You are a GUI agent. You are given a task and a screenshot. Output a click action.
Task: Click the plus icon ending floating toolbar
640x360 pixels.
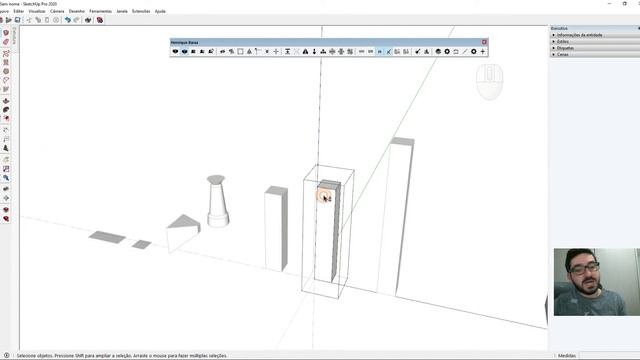click(x=482, y=51)
